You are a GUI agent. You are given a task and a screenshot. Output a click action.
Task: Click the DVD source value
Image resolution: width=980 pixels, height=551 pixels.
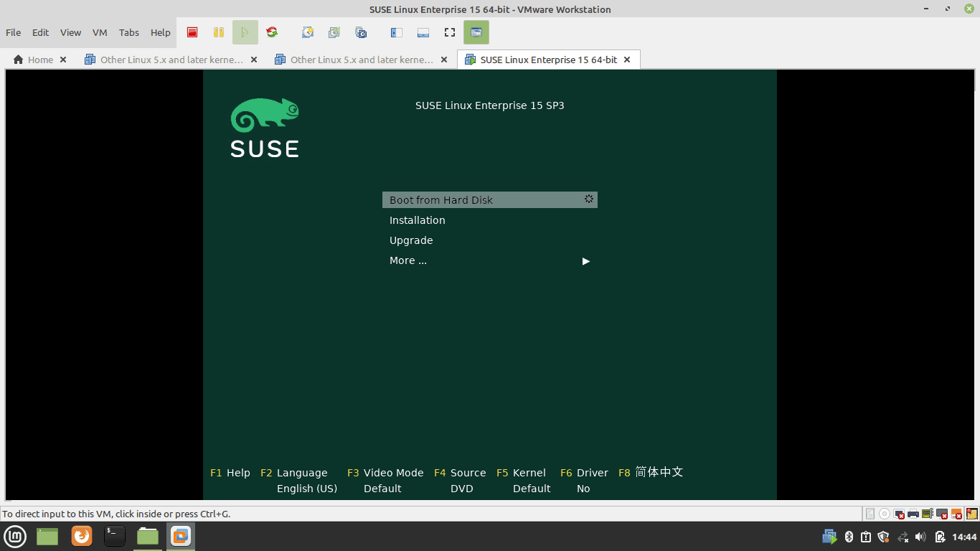(x=462, y=489)
